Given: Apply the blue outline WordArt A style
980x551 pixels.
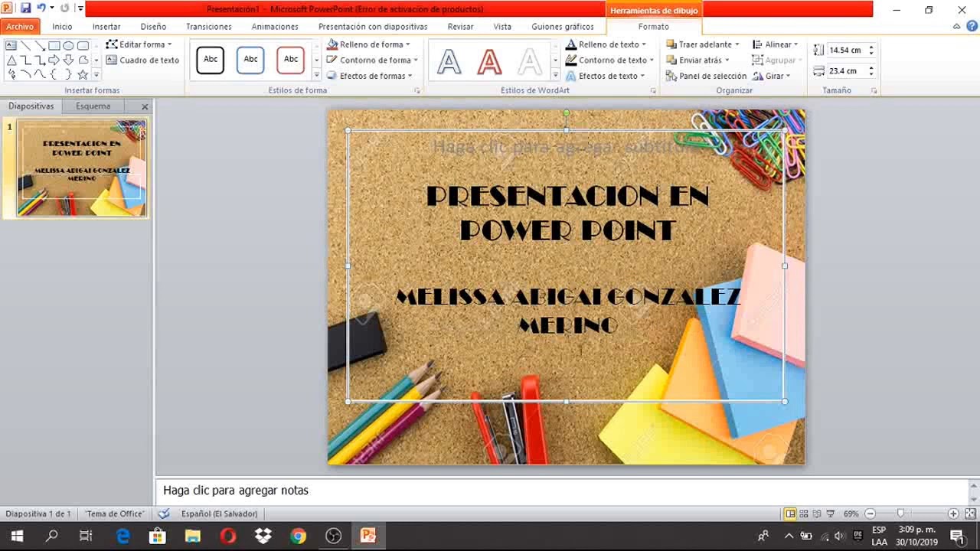Looking at the screenshot, I should [449, 61].
